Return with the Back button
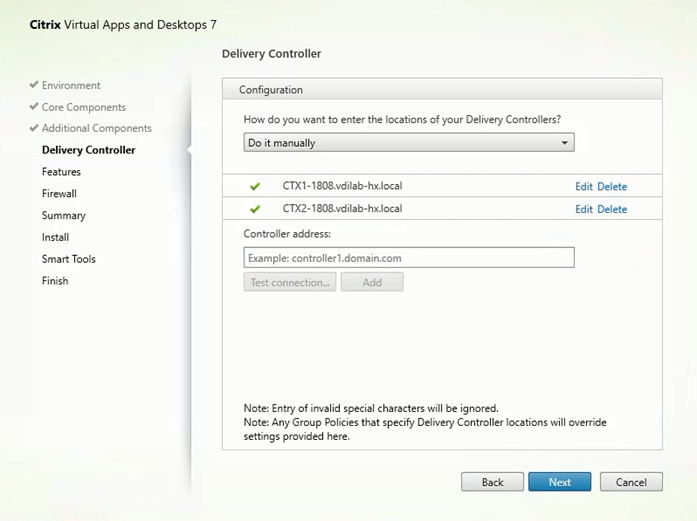The width and height of the screenshot is (697, 521). click(x=492, y=482)
